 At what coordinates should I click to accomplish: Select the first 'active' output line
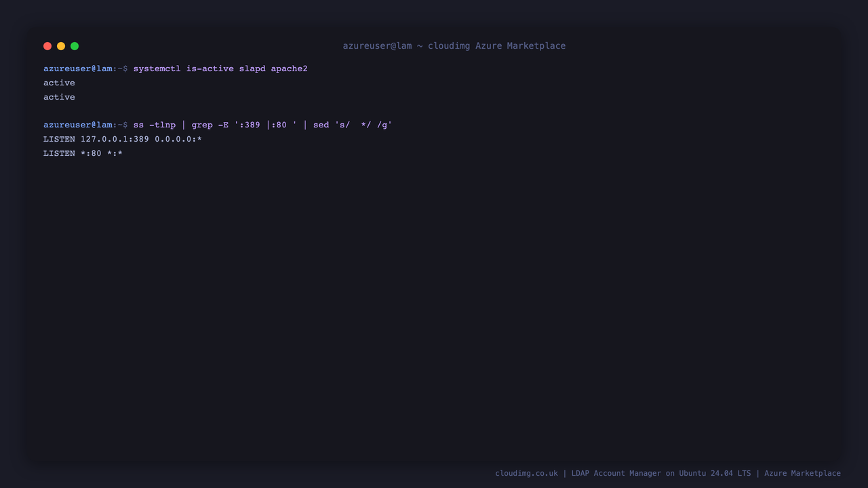tap(59, 83)
